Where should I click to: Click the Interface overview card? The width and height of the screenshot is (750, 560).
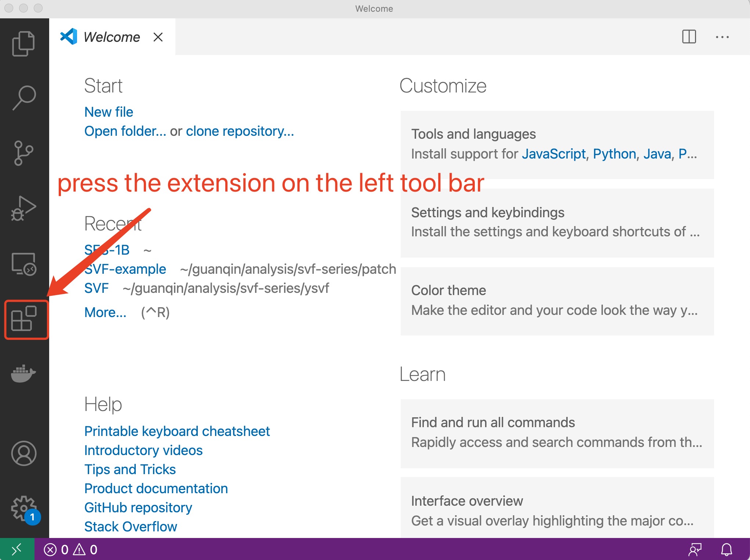(x=557, y=508)
